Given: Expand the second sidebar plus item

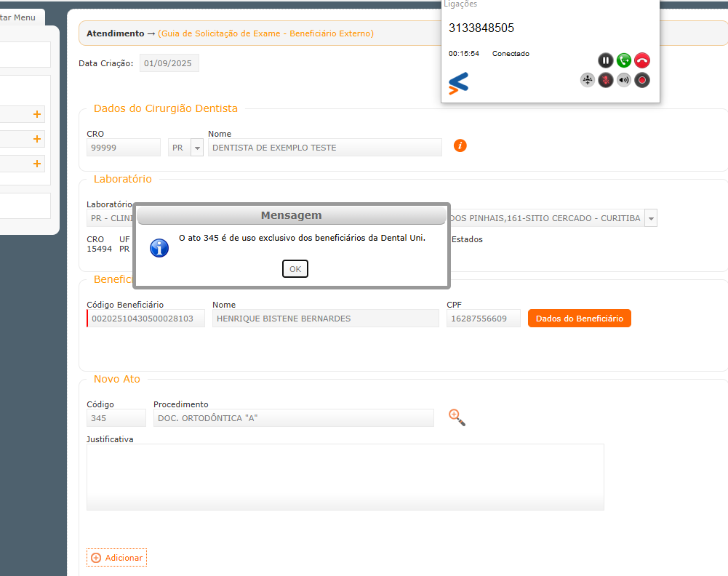Looking at the screenshot, I should (37, 139).
